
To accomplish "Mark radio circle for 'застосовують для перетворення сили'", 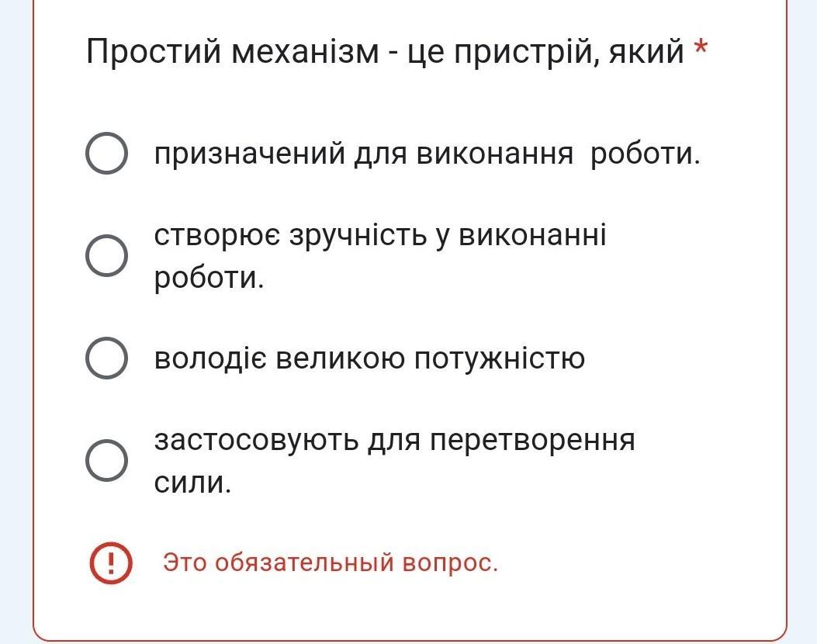I will click(106, 461).
